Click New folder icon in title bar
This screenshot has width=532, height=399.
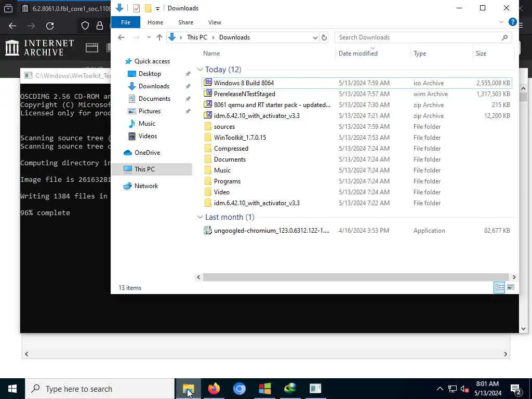point(148,8)
